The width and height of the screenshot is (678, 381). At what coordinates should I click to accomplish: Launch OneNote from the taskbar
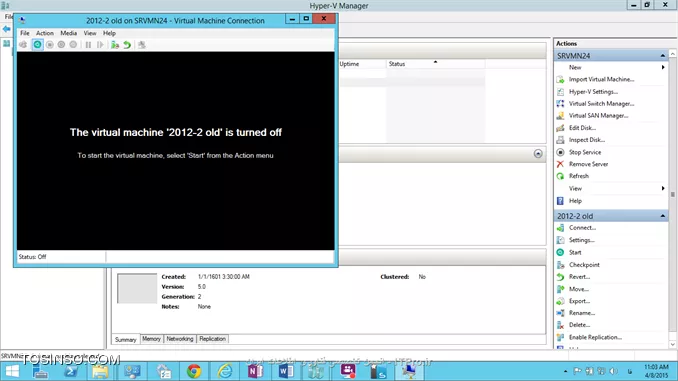click(x=255, y=371)
